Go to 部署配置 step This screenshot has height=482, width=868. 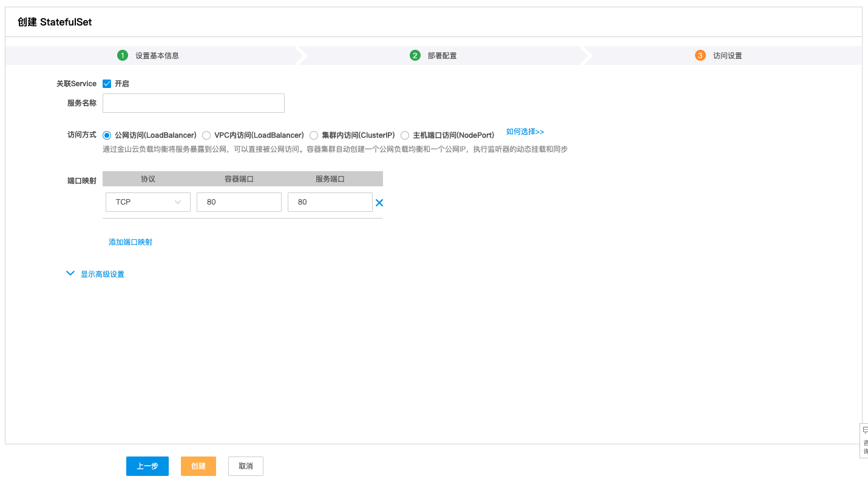coord(442,56)
